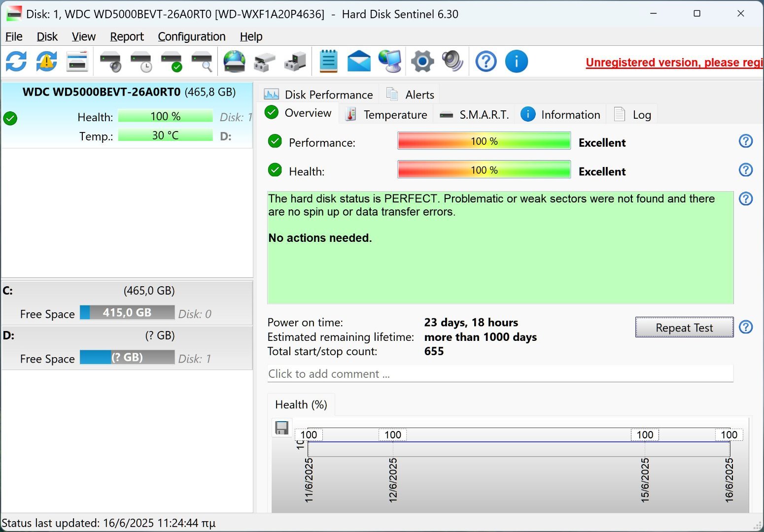Switch to the Temperature tab
Image resolution: width=764 pixels, height=532 pixels.
[x=386, y=115]
